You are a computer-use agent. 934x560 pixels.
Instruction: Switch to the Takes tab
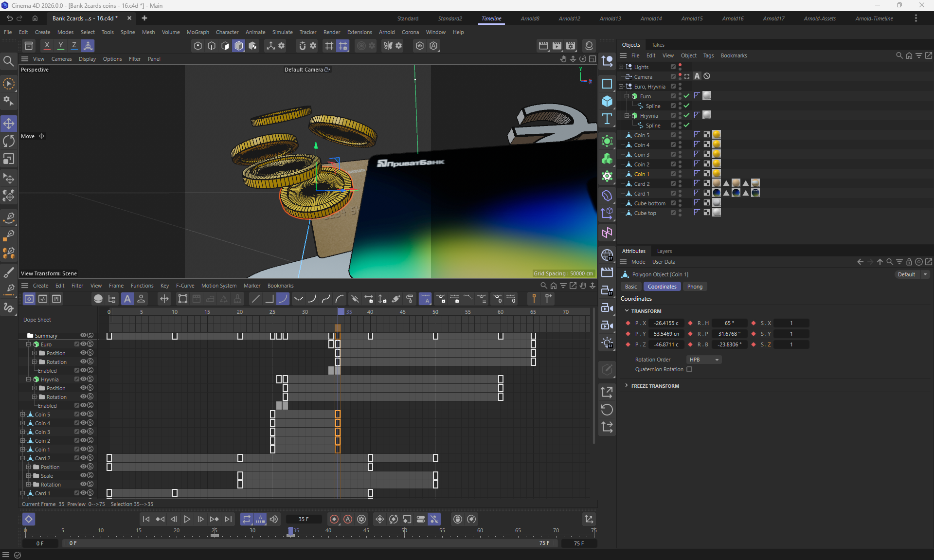coord(658,45)
